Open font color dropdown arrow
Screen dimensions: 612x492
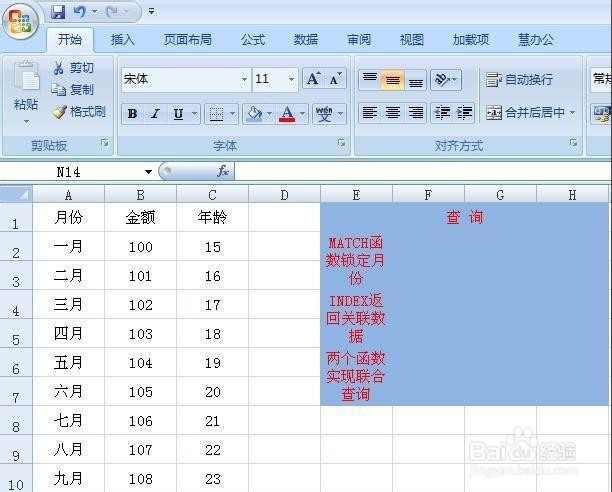click(302, 114)
